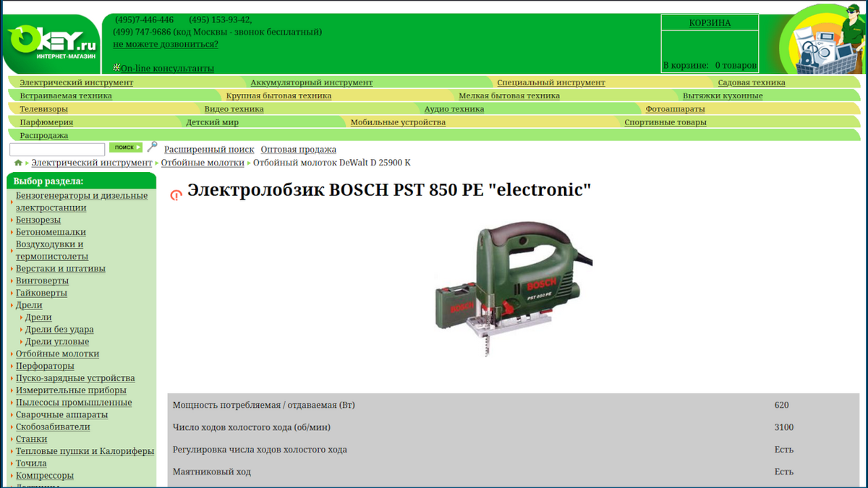The height and width of the screenshot is (488, 868).
Task: Open sidebar category Компрессоры
Action: point(45,476)
